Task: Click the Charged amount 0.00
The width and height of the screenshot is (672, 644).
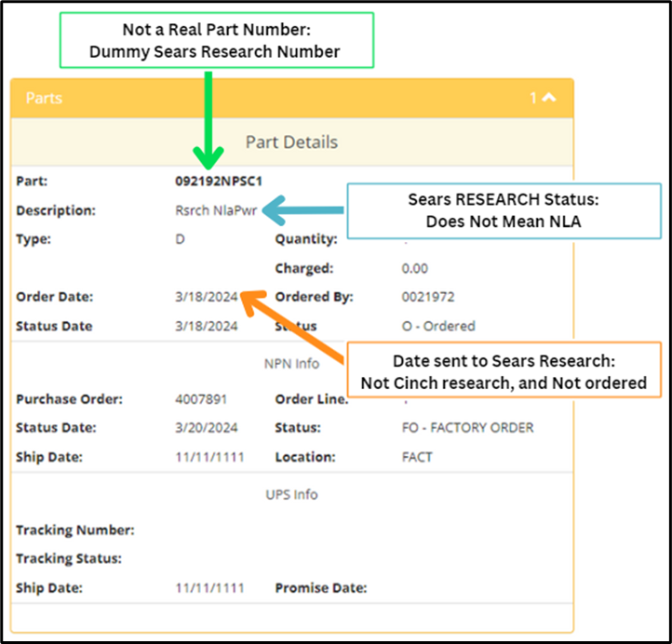Action: click(x=414, y=269)
